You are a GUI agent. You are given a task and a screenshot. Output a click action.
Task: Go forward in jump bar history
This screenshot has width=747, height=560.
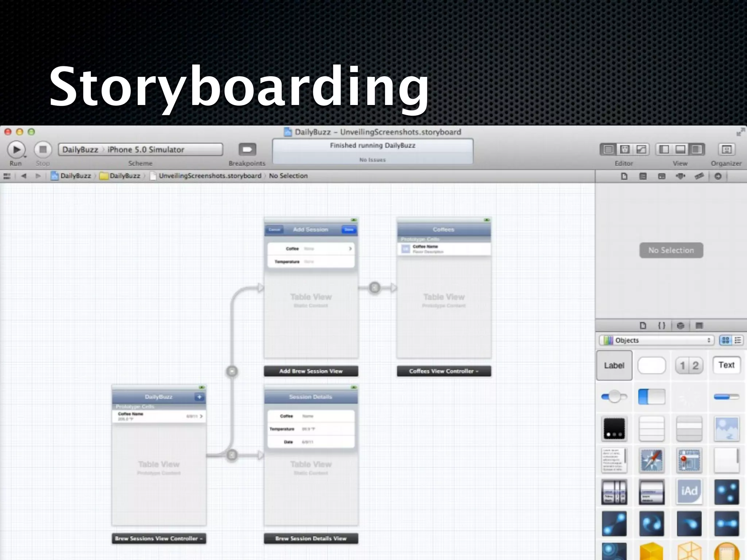pyautogui.click(x=38, y=176)
